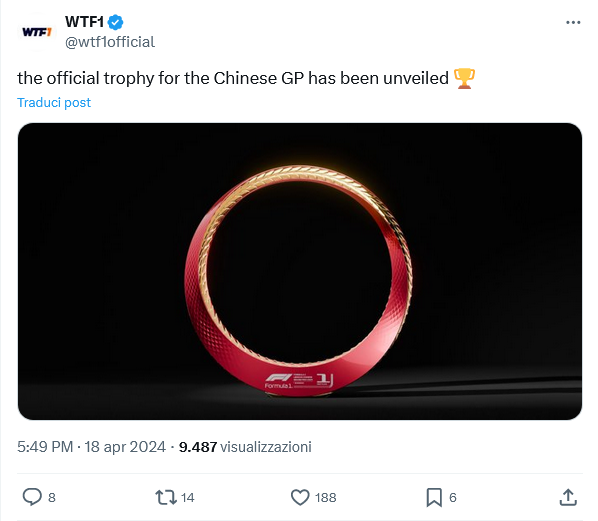Click the bookmark count 6
This screenshot has width=598, height=521.
(x=453, y=497)
